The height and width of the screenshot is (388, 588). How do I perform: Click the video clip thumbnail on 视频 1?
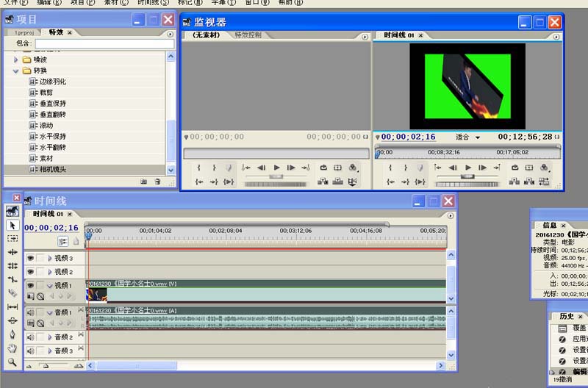(x=97, y=295)
